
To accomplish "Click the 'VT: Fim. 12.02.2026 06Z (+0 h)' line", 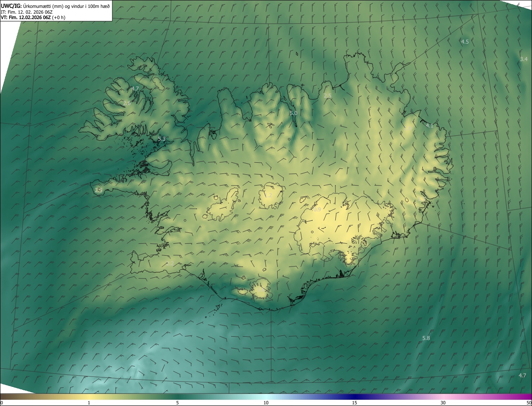I will coord(33,17).
